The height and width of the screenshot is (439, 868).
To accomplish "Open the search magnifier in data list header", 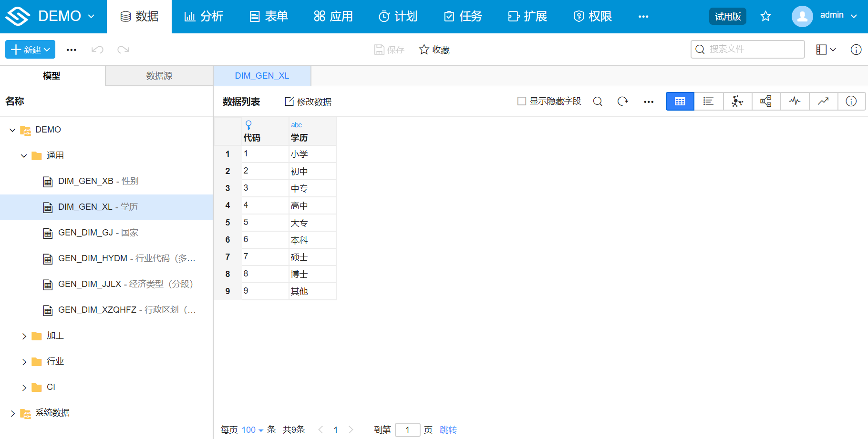I will (598, 101).
